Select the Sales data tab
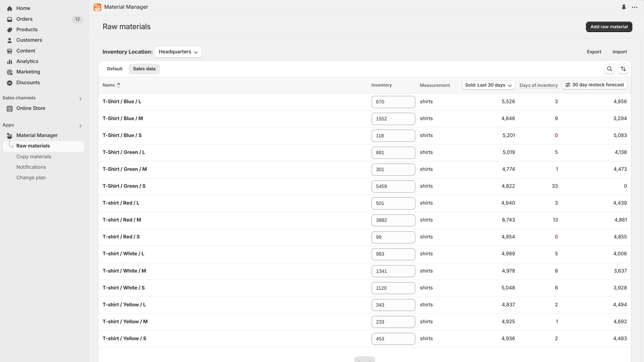 [144, 69]
